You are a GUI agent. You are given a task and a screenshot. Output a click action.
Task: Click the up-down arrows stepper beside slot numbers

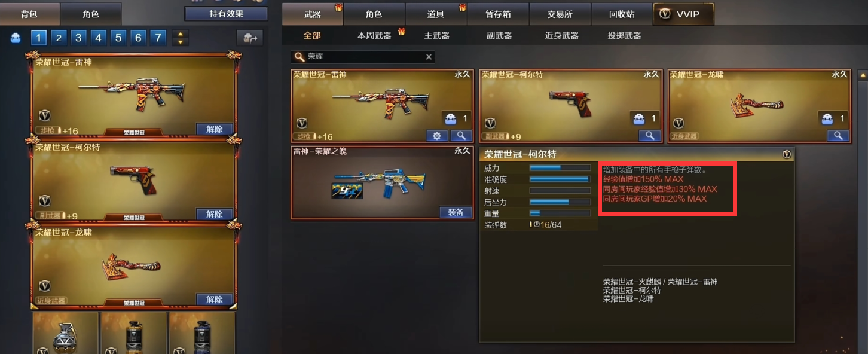pos(180,38)
